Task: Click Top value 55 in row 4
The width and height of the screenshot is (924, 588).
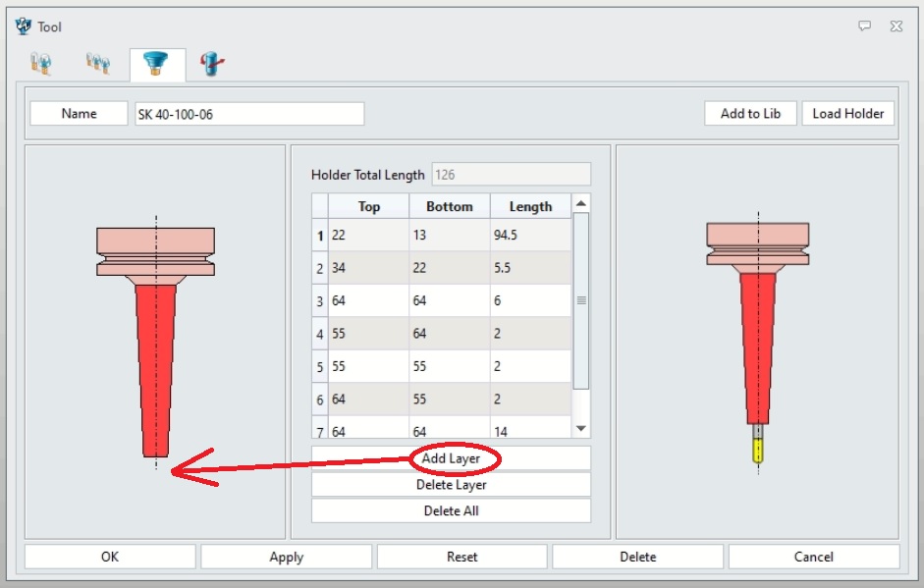Action: [x=369, y=334]
